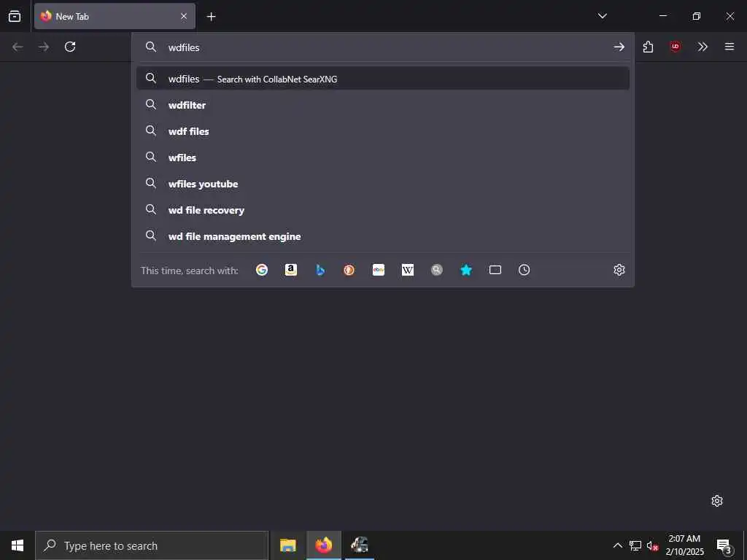Screen dimensions: 747x560
Task: Open the uBlock Origin extension icon
Action: click(675, 47)
